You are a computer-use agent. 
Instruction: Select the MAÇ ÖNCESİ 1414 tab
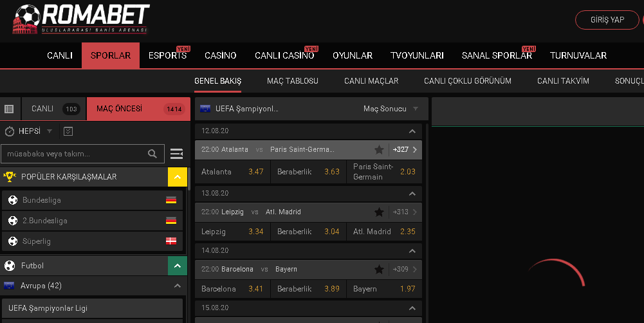pos(139,109)
